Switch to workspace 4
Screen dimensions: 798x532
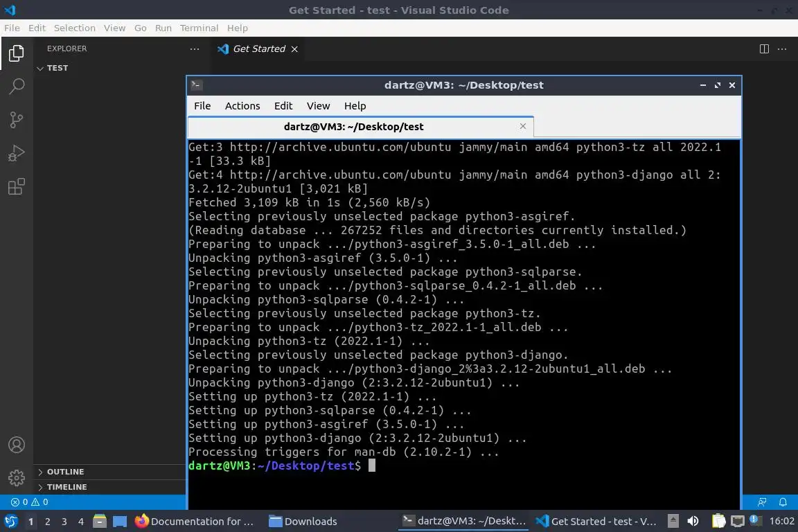click(x=81, y=522)
